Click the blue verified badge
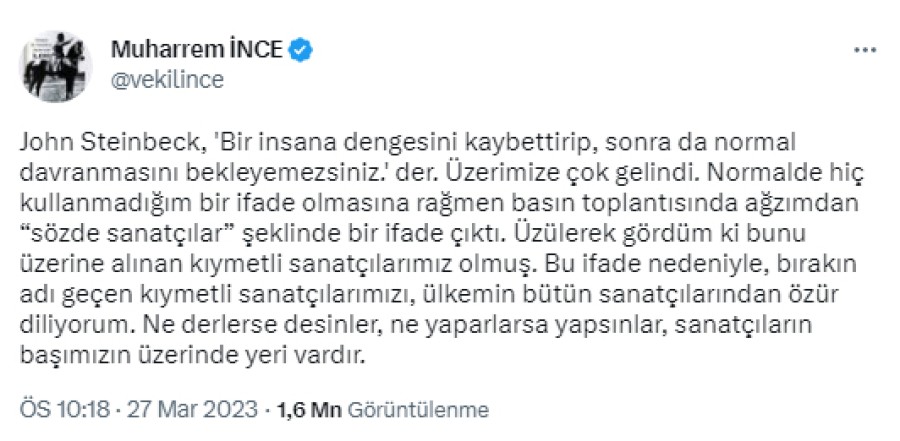The image size is (900, 441). [297, 49]
